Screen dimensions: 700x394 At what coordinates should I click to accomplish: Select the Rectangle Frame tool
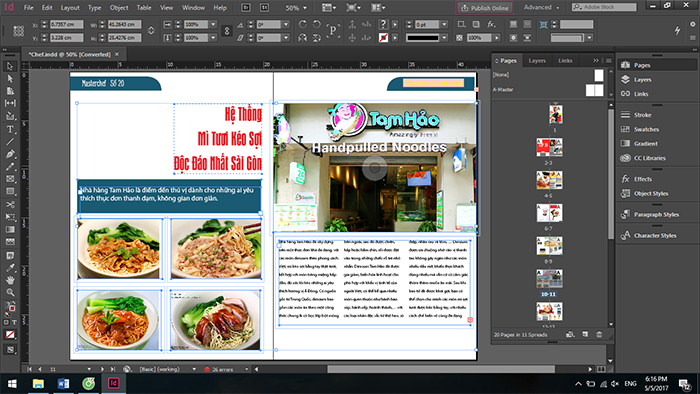(x=10, y=179)
